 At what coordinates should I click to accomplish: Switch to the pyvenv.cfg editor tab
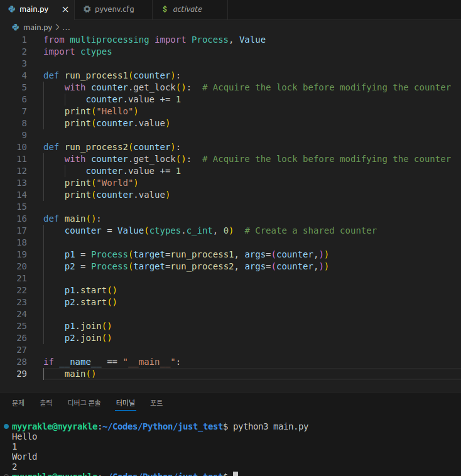click(114, 9)
